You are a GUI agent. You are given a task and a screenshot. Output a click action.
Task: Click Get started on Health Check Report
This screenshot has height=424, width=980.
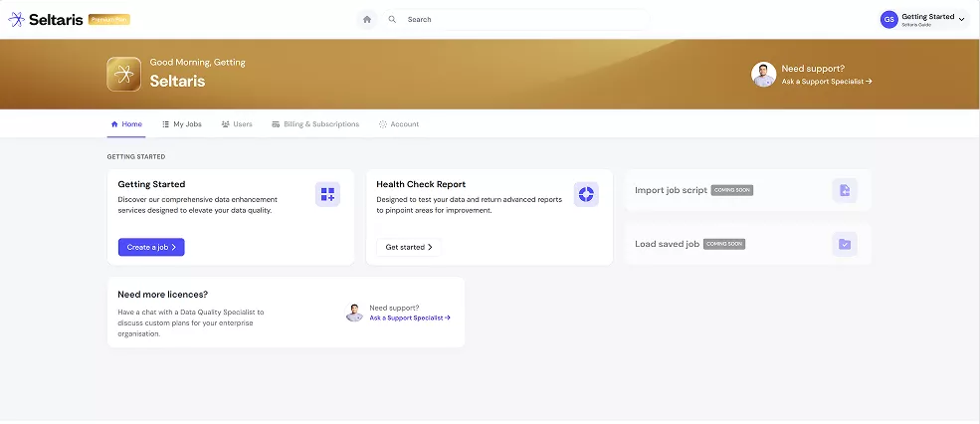tap(409, 247)
